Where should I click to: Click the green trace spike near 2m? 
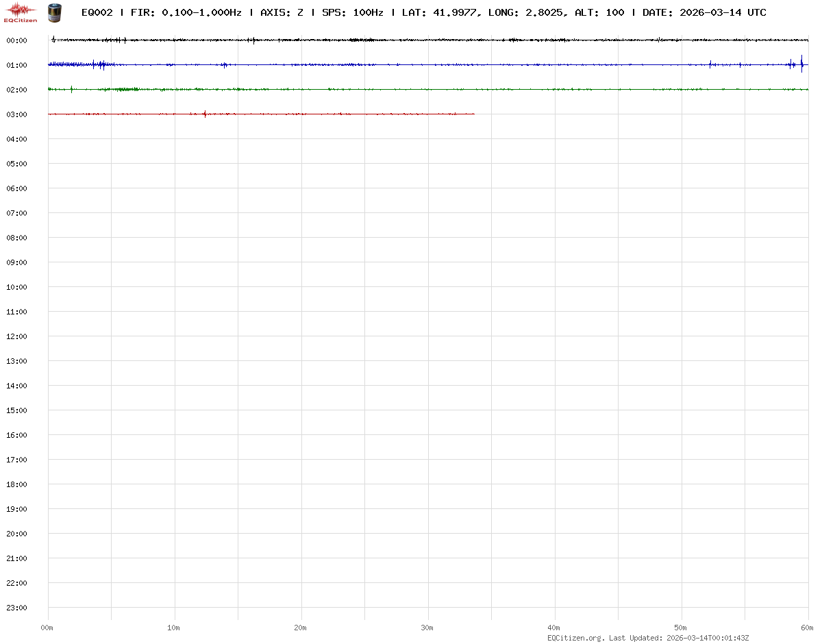click(x=71, y=89)
